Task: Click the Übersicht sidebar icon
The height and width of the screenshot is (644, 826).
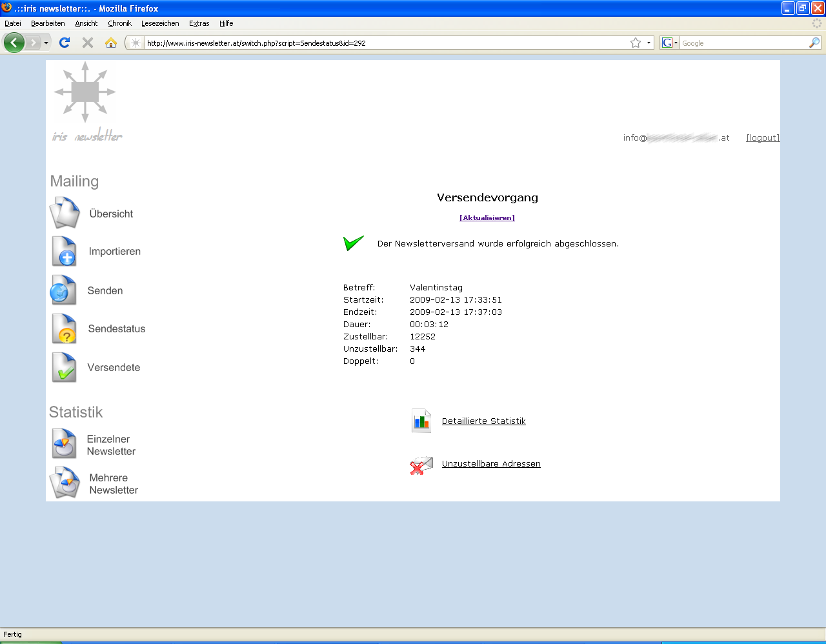Action: pos(65,214)
